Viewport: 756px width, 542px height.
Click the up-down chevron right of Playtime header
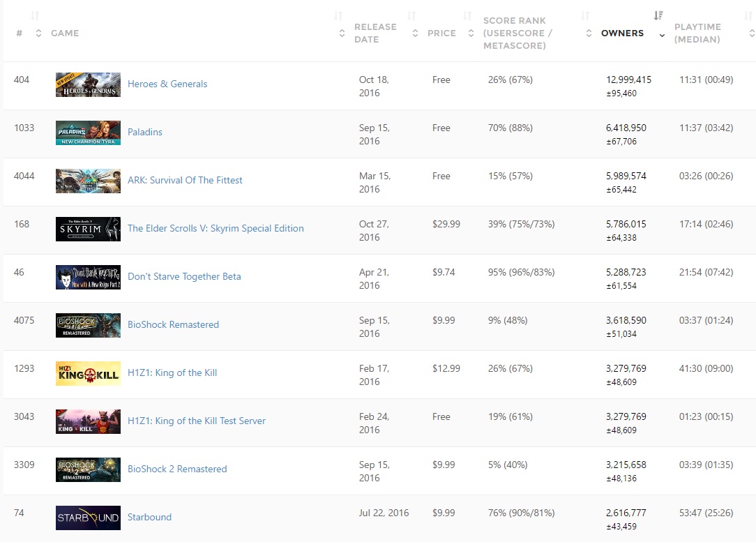coord(751,33)
